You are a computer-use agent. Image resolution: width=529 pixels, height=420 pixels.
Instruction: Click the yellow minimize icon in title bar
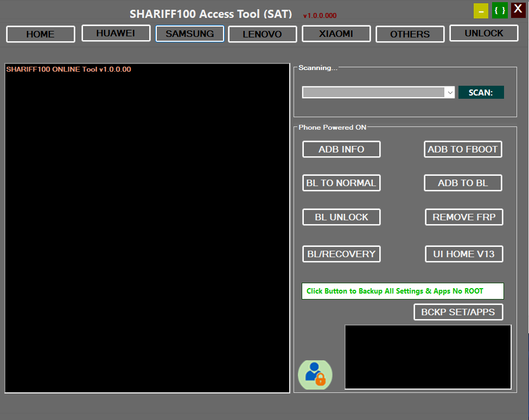(x=481, y=10)
